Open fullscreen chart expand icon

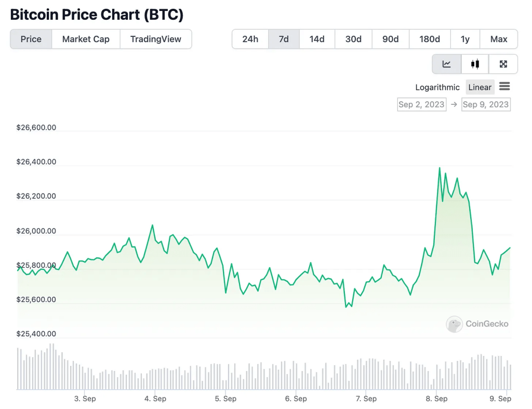tap(503, 64)
